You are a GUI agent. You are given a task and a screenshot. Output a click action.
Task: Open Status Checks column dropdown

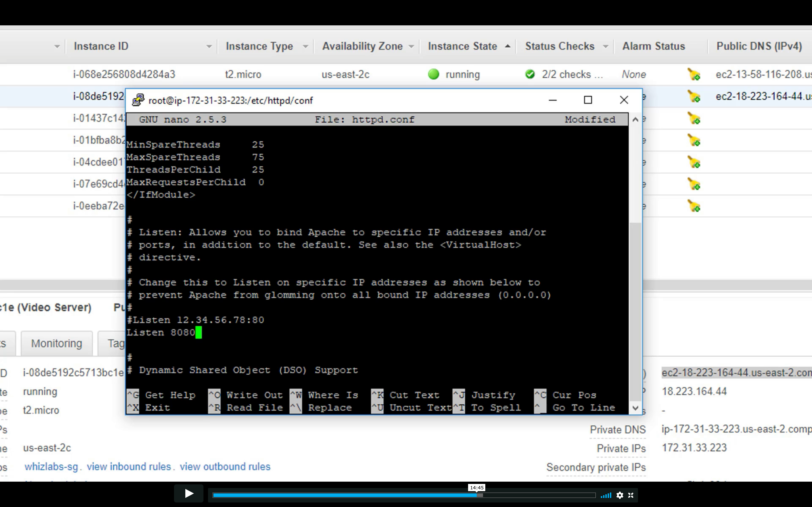tap(606, 46)
